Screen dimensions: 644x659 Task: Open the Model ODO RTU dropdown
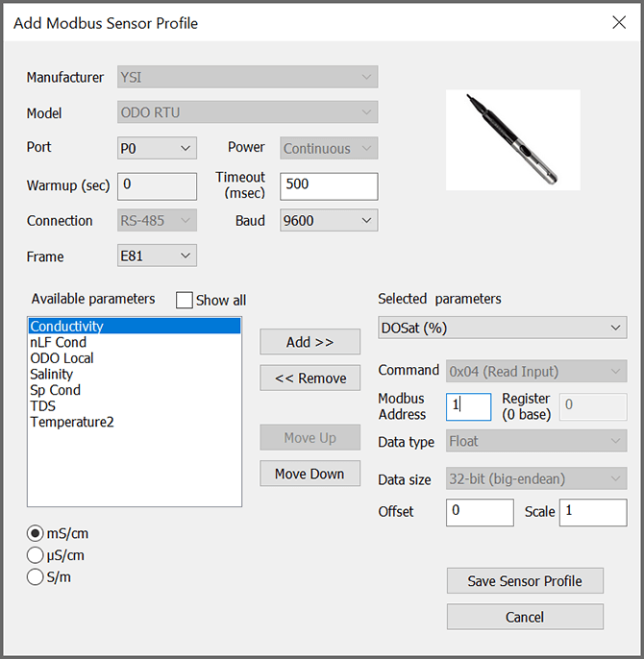click(x=247, y=112)
